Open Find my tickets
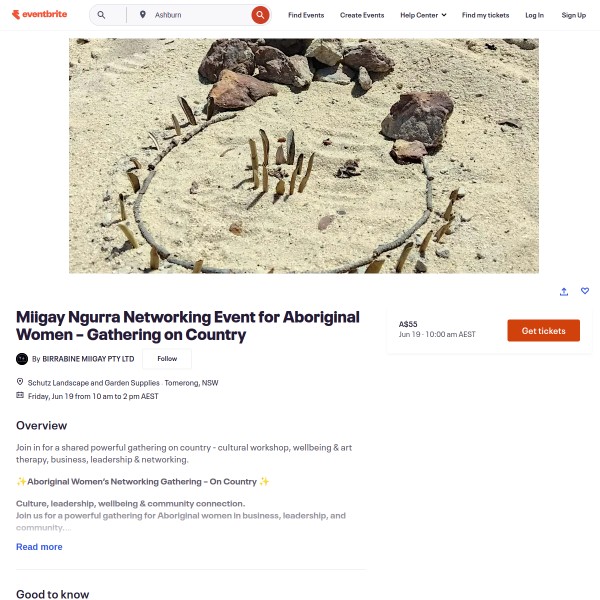 click(485, 15)
